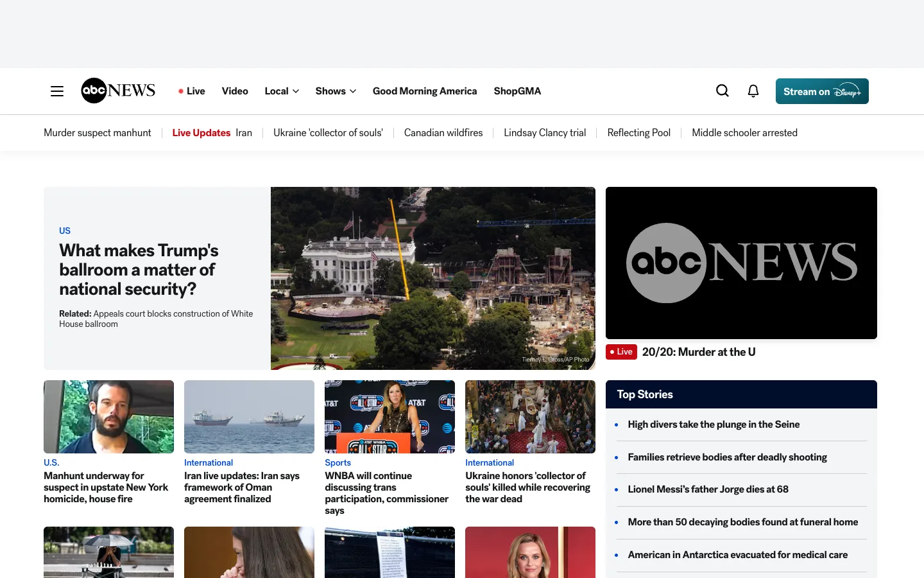The width and height of the screenshot is (924, 578).
Task: Read Manhunt underway in upstate New York story
Action: (106, 487)
